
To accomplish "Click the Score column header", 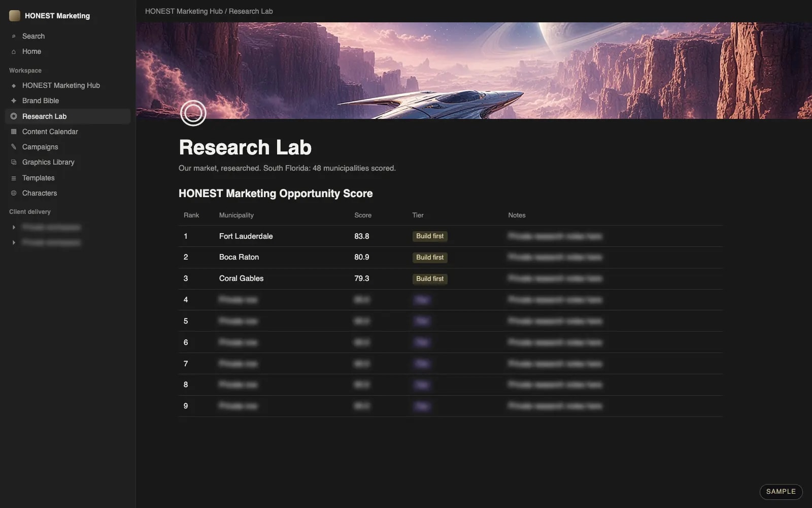I will click(x=363, y=215).
